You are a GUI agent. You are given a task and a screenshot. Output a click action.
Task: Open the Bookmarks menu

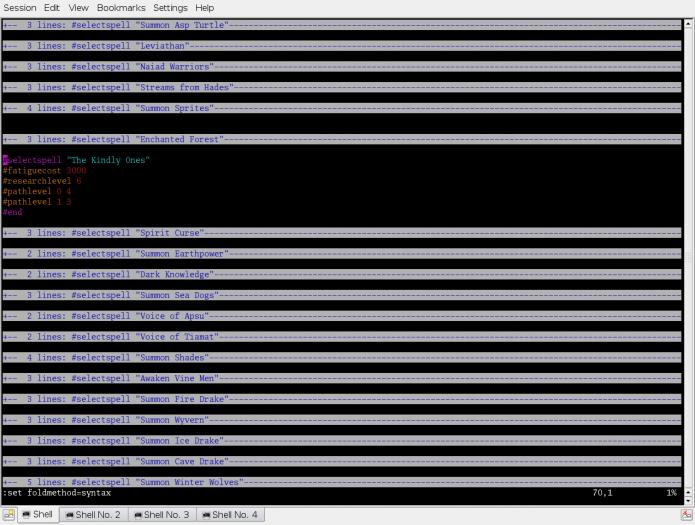121,7
